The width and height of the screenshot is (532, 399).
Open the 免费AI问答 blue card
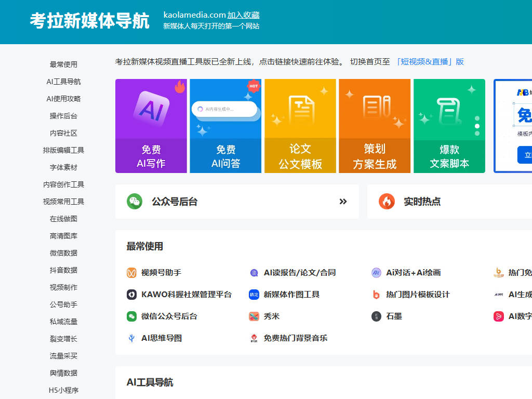pyautogui.click(x=225, y=126)
